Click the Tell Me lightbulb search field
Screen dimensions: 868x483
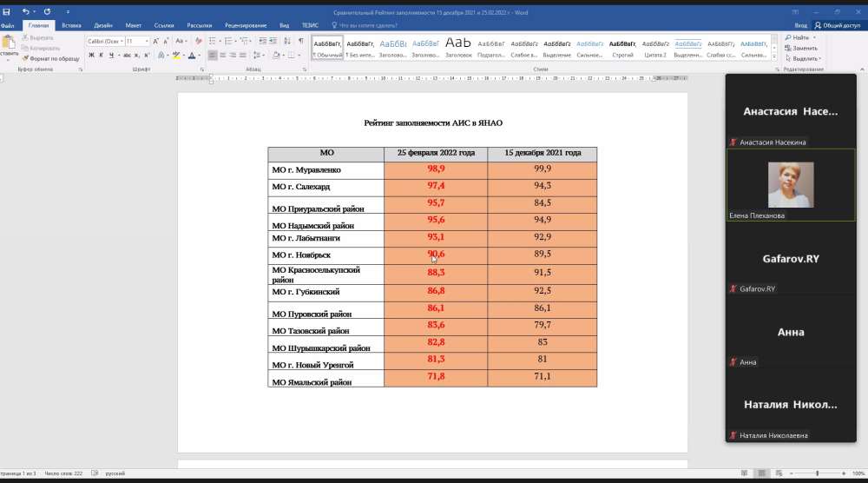(365, 25)
